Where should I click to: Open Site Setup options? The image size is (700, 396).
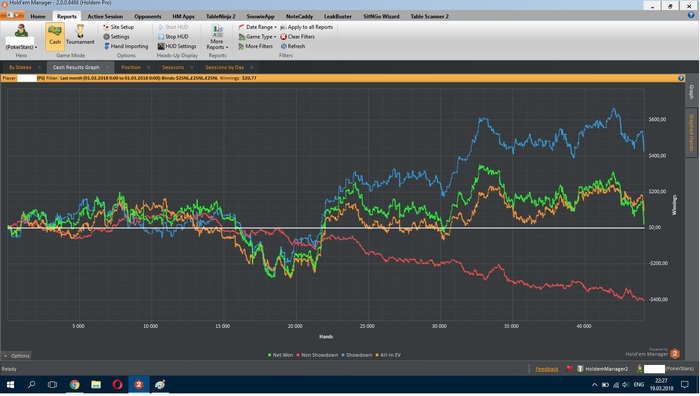coord(118,27)
